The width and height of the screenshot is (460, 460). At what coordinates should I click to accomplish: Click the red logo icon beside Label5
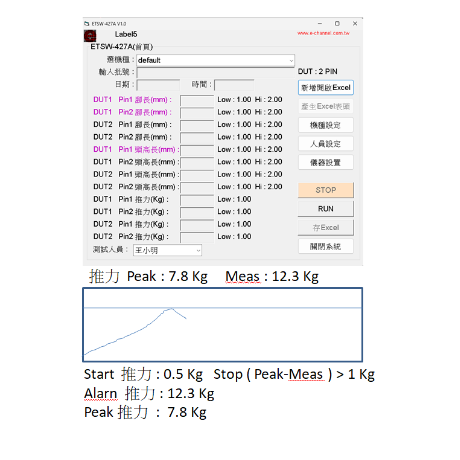pos(90,36)
